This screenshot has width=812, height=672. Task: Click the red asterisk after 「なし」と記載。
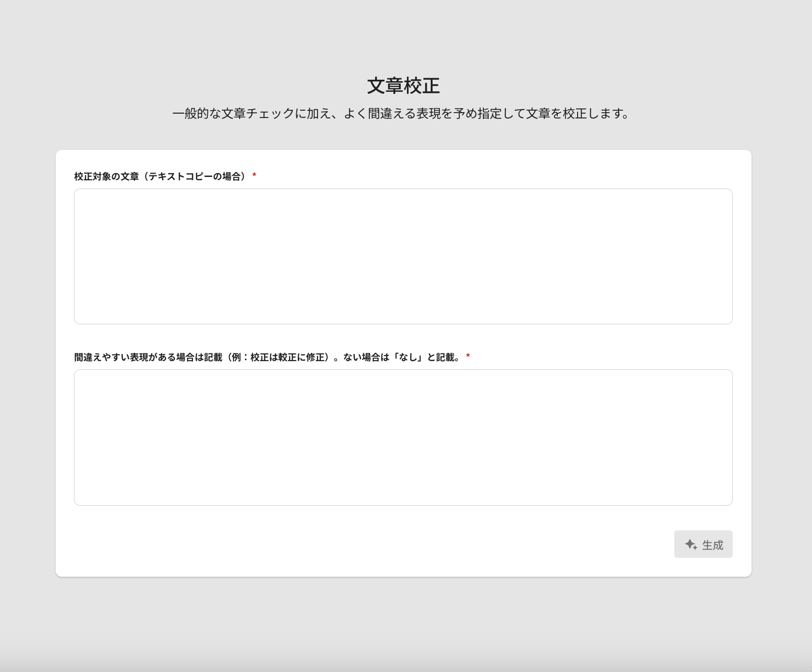(x=468, y=357)
